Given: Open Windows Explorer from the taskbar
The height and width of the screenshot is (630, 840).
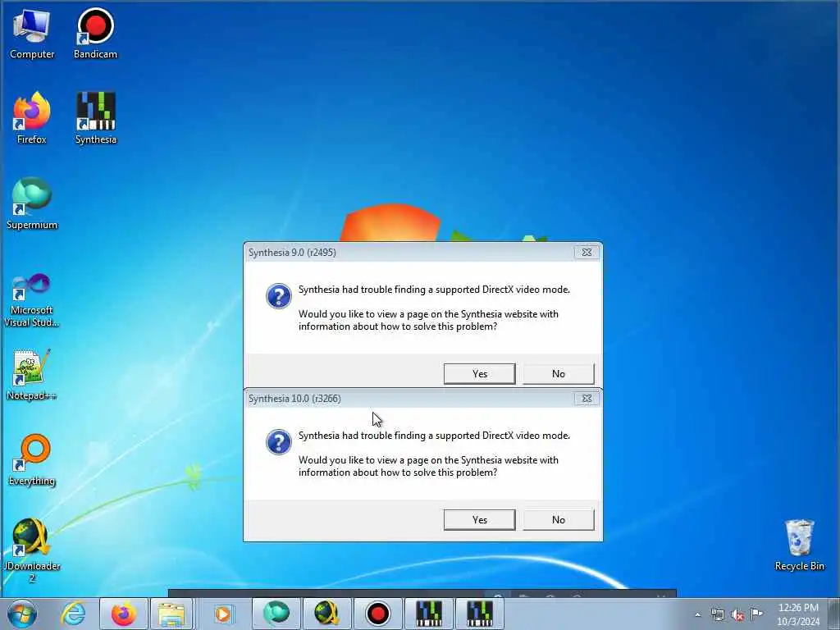Looking at the screenshot, I should [x=171, y=614].
